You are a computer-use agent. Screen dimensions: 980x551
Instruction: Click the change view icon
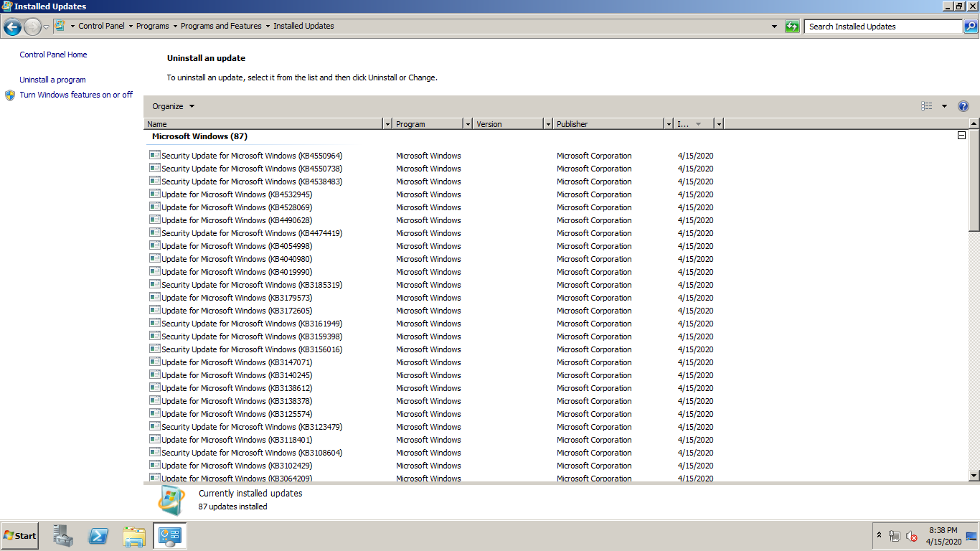927,106
